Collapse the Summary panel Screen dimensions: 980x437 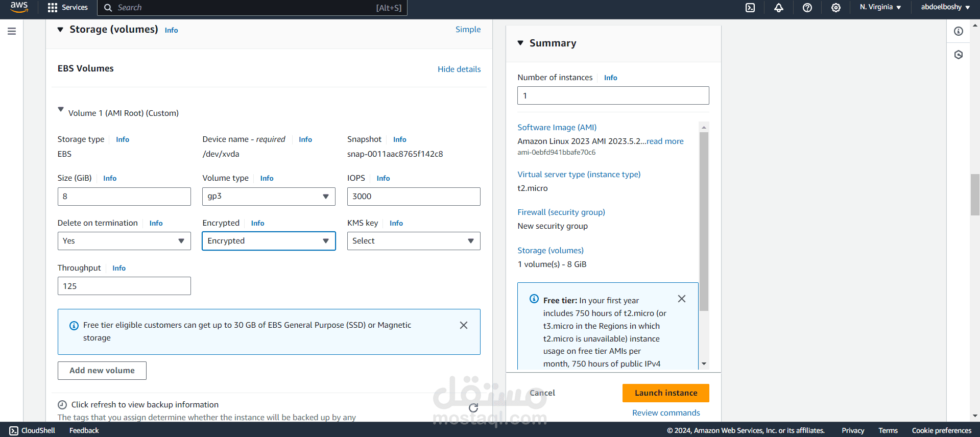(x=520, y=43)
